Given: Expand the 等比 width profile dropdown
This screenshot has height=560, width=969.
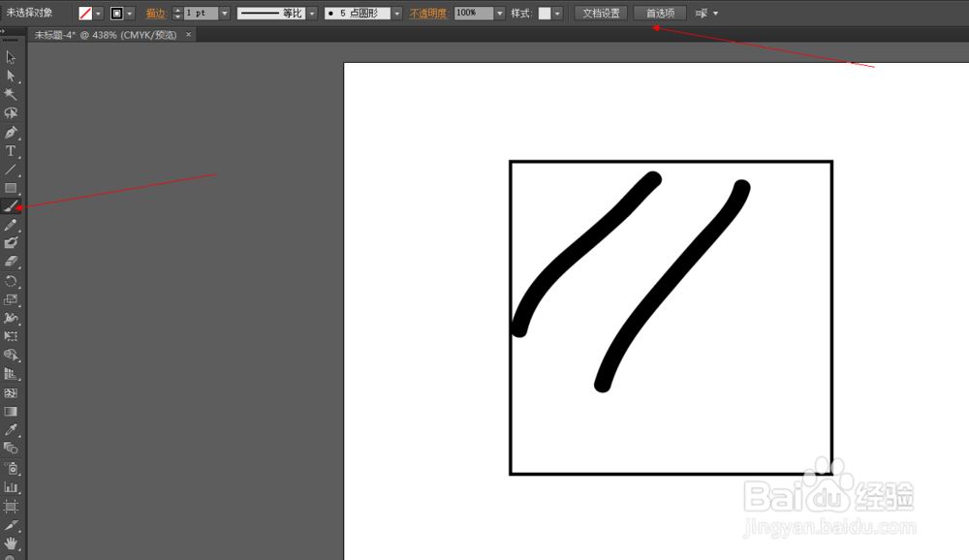Looking at the screenshot, I should click(312, 13).
